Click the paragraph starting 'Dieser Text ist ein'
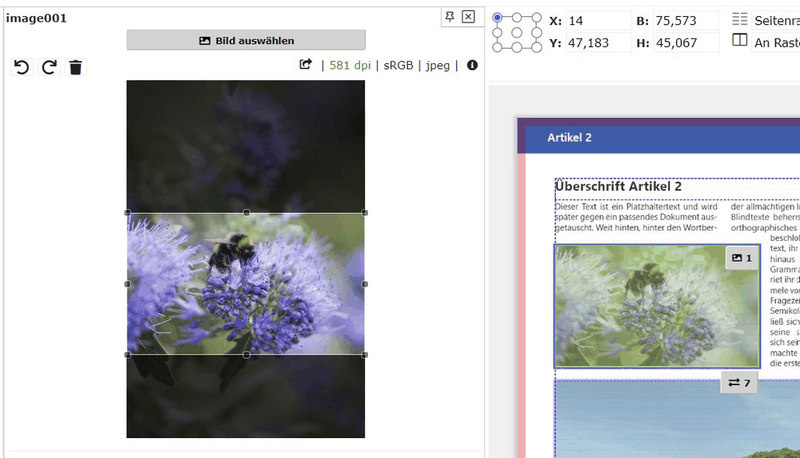 636,217
